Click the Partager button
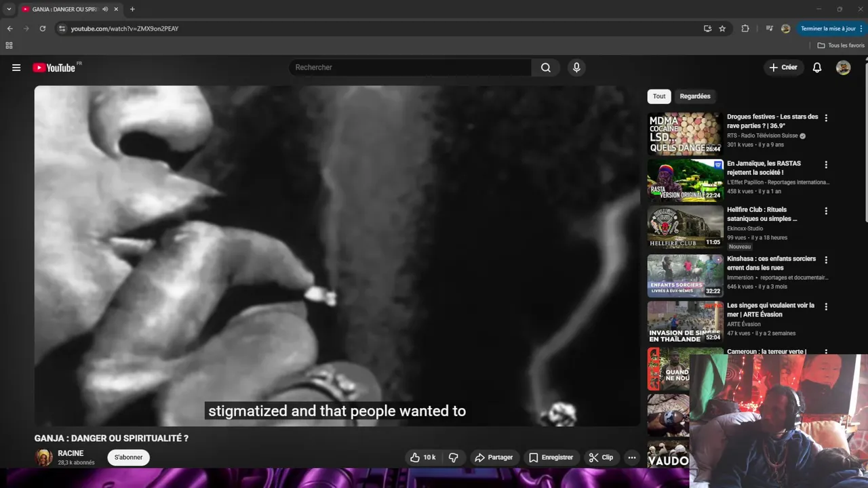 [494, 457]
